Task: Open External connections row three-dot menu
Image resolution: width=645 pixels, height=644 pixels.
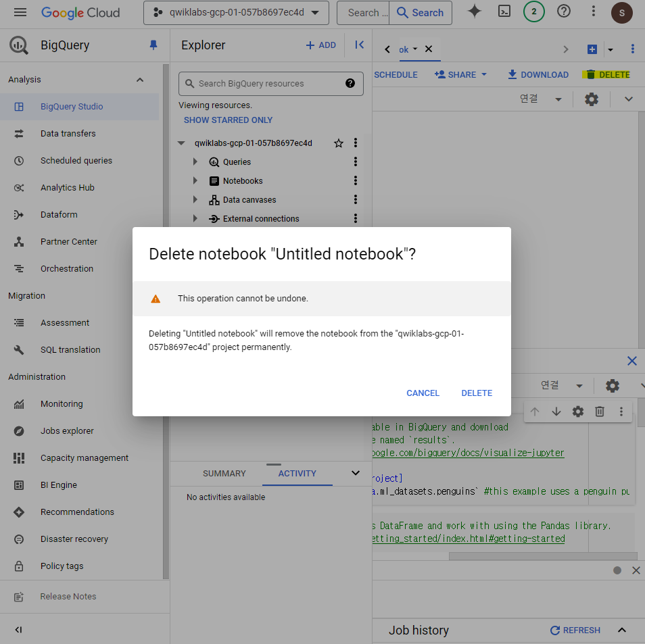Action: click(356, 218)
